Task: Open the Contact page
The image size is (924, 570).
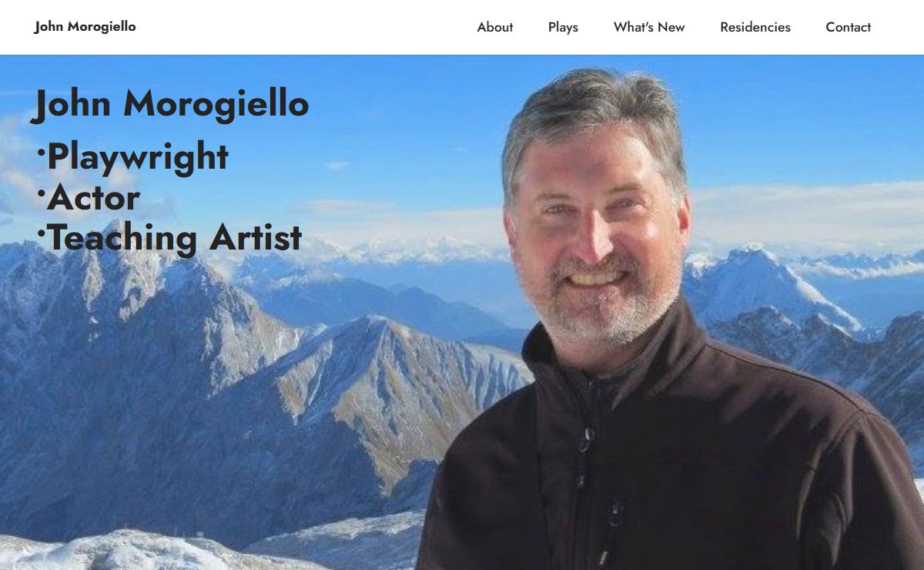Action: coord(848,27)
